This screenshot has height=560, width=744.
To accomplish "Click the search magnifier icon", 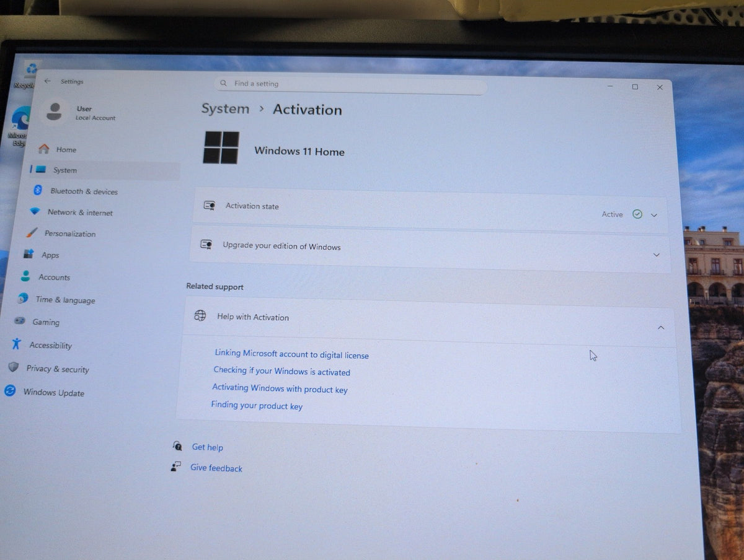I will 224,83.
